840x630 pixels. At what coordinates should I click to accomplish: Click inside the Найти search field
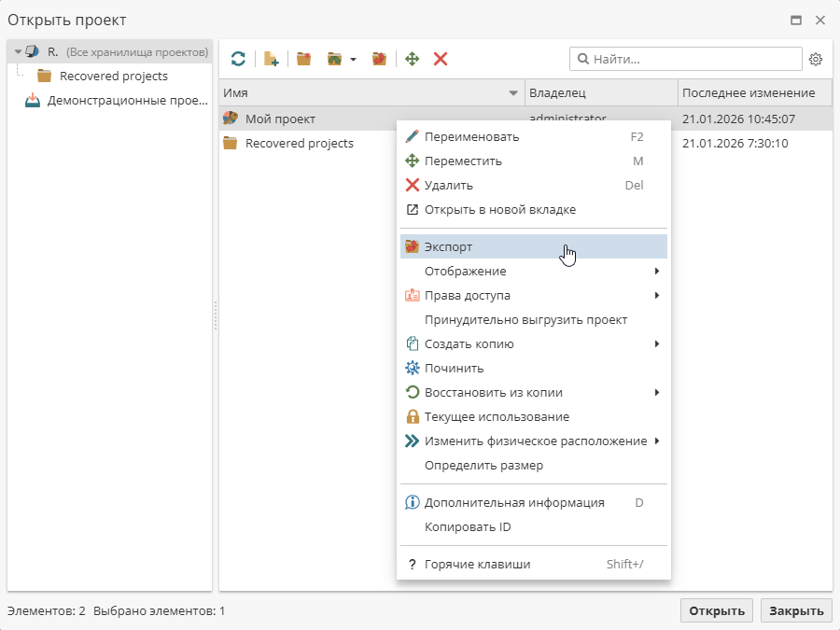[686, 58]
